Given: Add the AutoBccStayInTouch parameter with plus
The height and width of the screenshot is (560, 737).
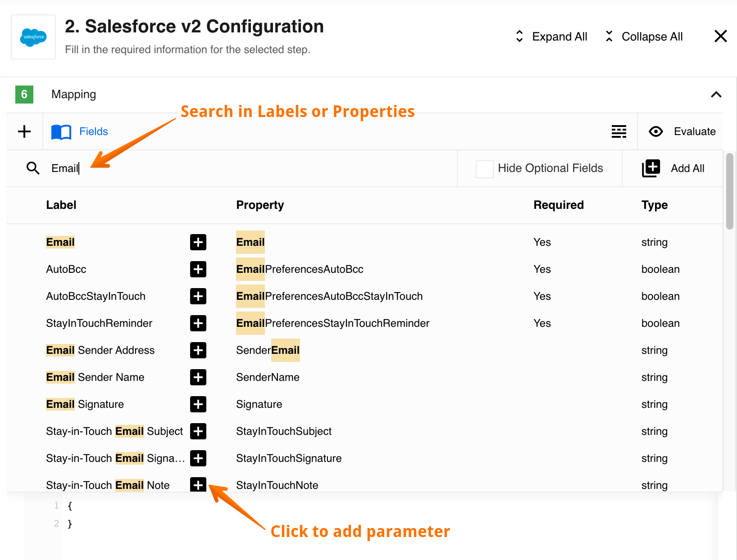Looking at the screenshot, I should 198,296.
